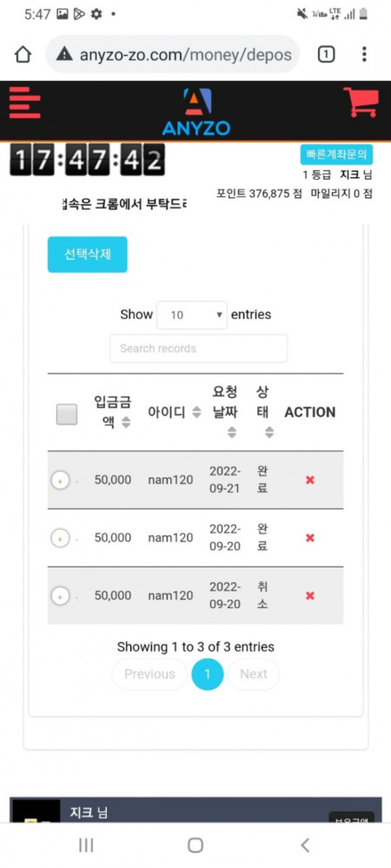Delete the cancelled 취소 deposit row
Screen dimensions: 391x868
310,596
